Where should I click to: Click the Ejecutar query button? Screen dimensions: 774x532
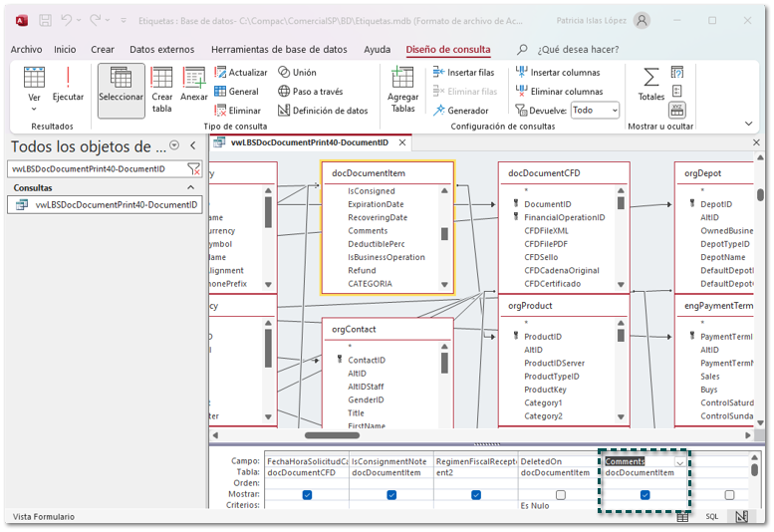(68, 84)
